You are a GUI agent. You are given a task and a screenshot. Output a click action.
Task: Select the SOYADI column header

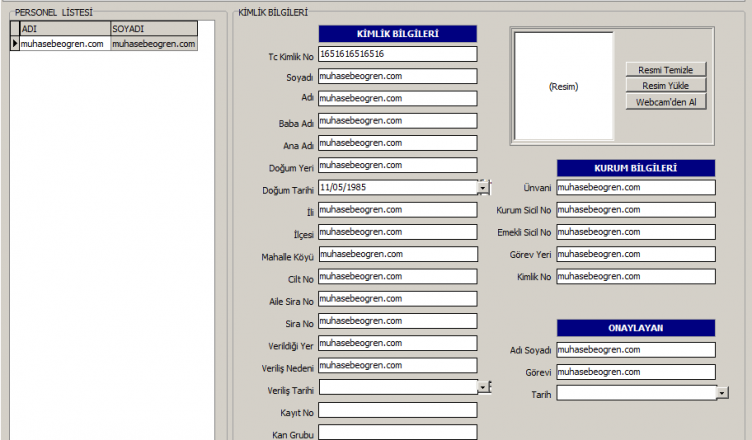(x=154, y=28)
